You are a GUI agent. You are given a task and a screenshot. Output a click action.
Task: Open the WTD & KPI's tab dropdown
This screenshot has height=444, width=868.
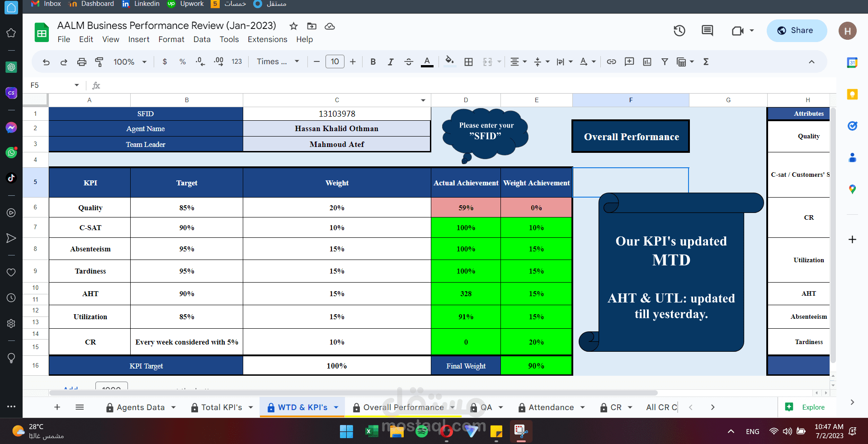(x=336, y=407)
